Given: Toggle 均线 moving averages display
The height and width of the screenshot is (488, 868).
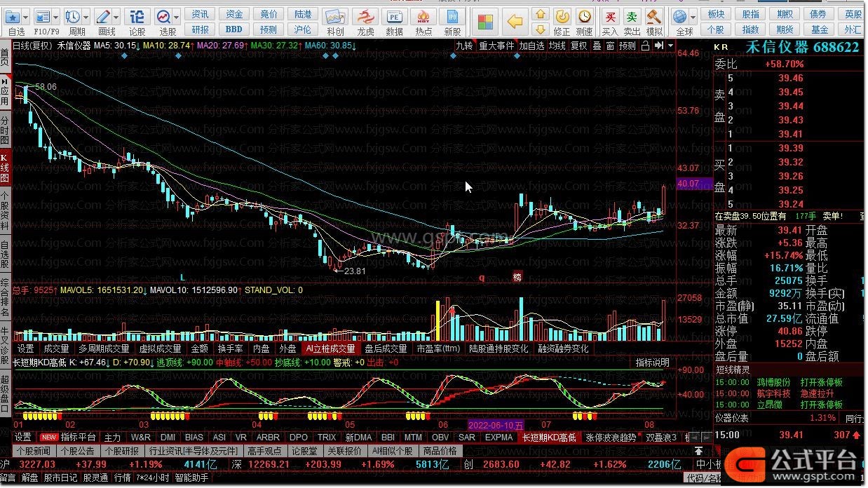Looking at the screenshot, I should pyautogui.click(x=557, y=46).
